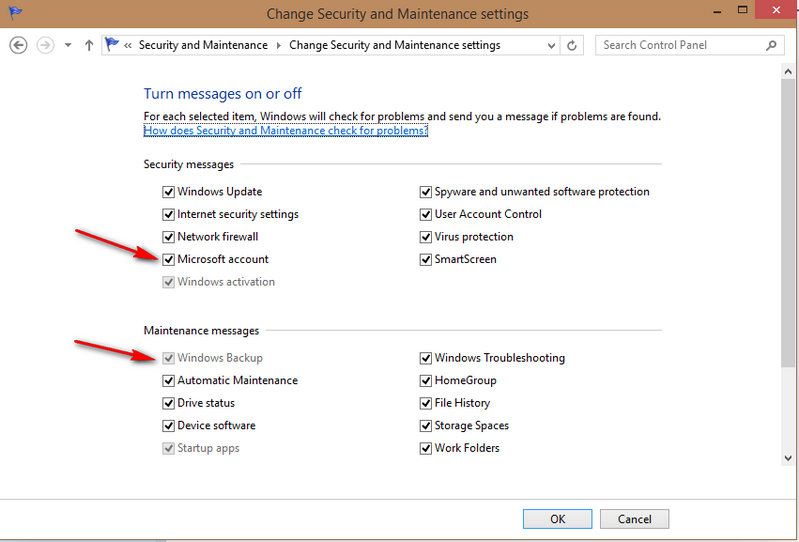
Task: Click the Forward navigation arrow
Action: (x=44, y=45)
